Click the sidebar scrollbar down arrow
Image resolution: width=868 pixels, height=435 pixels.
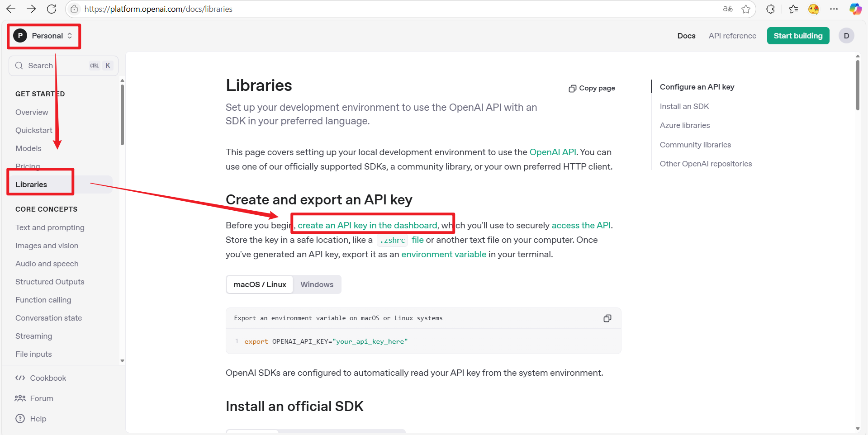[122, 361]
